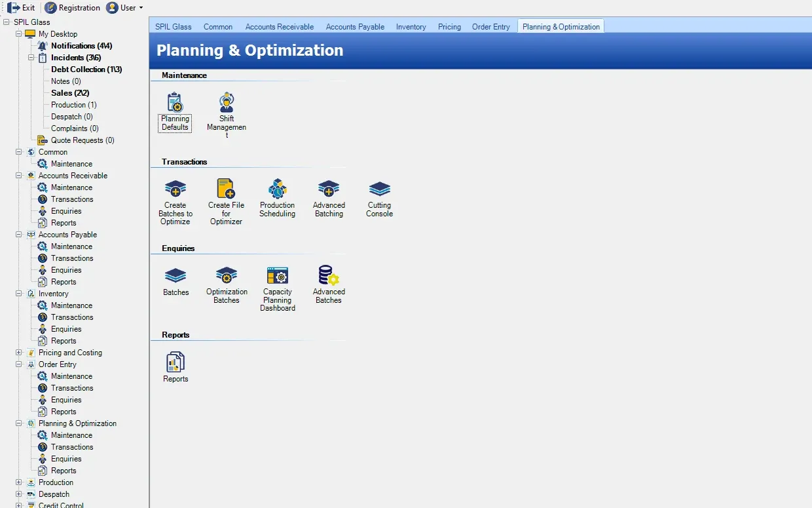Select Transactions under Planning & Optimization
This screenshot has width=812, height=508.
point(72,447)
